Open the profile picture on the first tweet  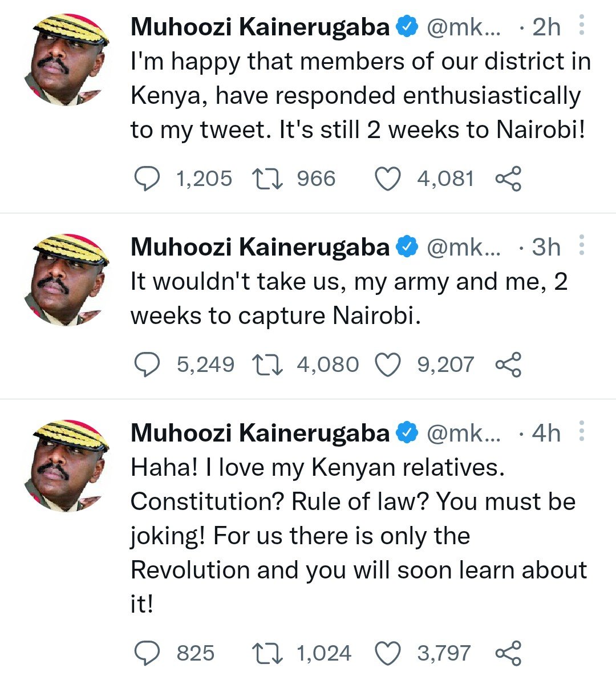click(67, 59)
